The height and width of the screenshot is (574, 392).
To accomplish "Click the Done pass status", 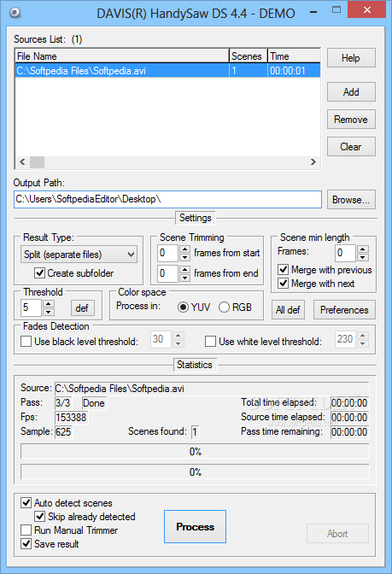I will 95,403.
